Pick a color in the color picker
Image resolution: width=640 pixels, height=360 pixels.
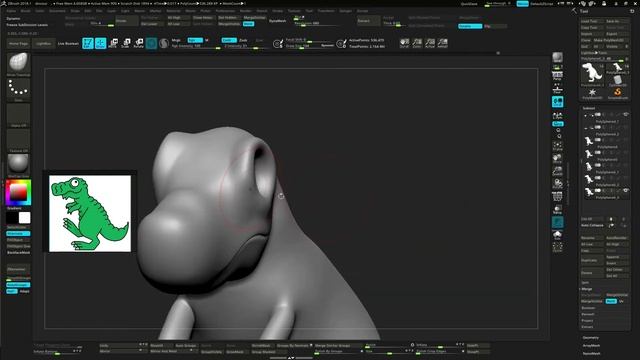coord(18,192)
